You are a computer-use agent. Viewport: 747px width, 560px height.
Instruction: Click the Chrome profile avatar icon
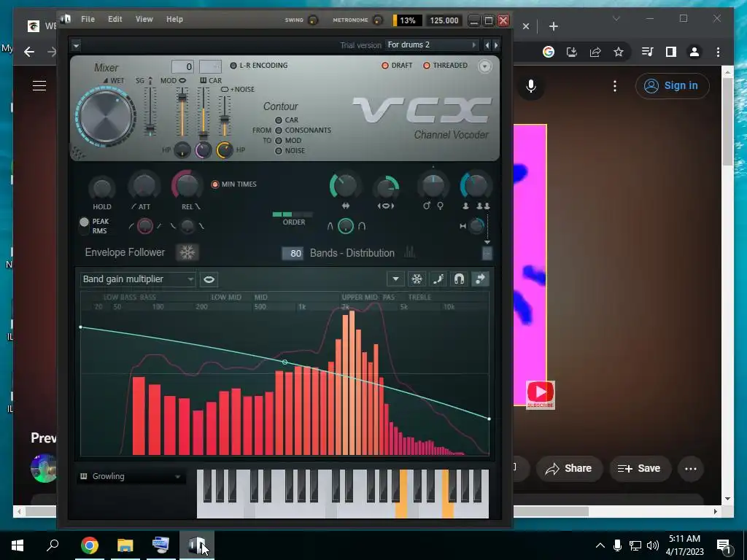pos(694,52)
